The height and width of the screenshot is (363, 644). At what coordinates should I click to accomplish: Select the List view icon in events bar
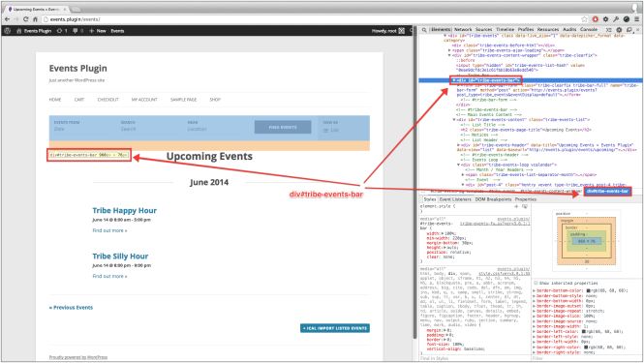[x=325, y=130]
